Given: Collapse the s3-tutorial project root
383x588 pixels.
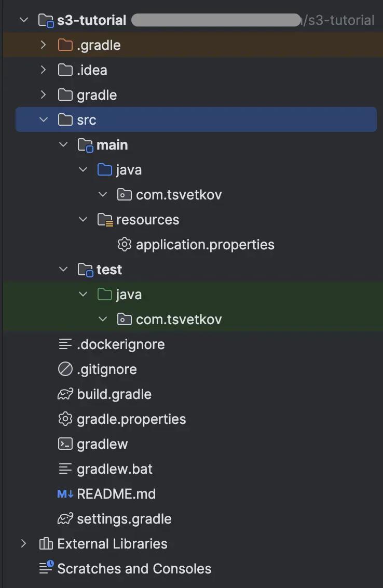Looking at the screenshot, I should tap(24, 20).
